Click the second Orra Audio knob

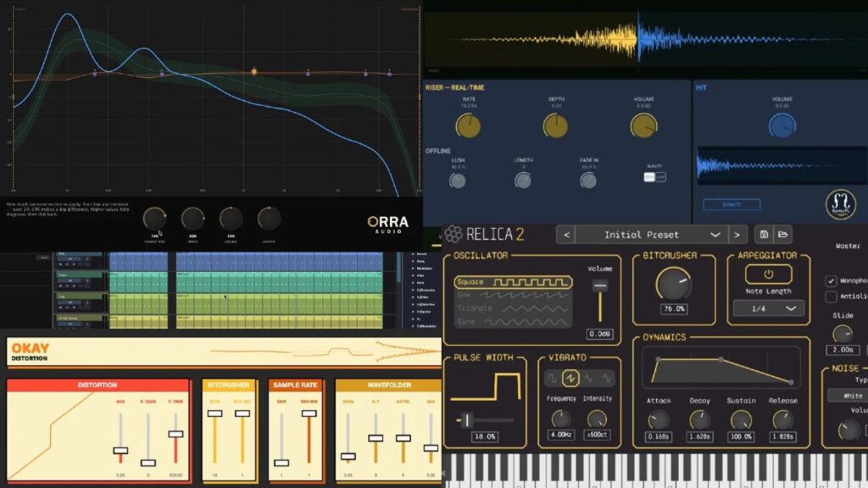pyautogui.click(x=192, y=219)
